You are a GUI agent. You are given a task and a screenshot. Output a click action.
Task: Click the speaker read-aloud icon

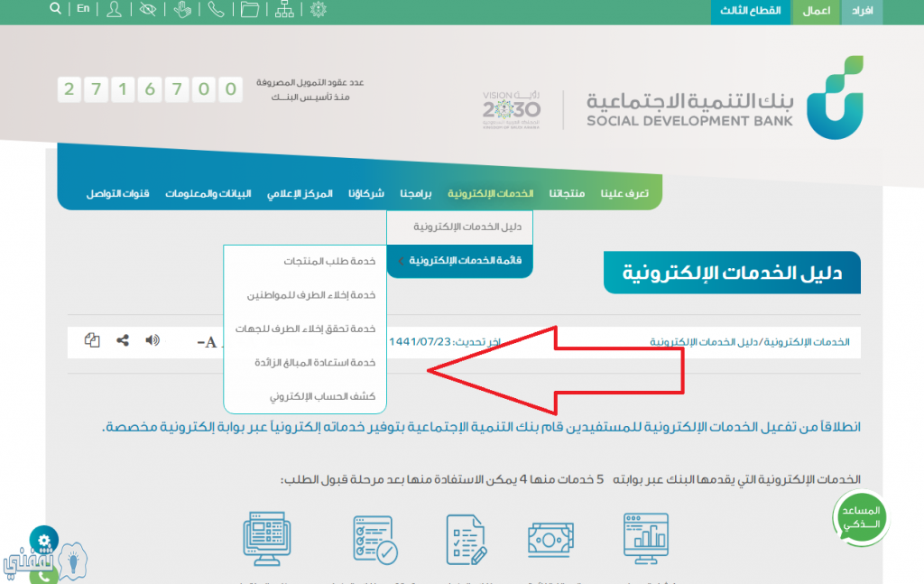[152, 340]
